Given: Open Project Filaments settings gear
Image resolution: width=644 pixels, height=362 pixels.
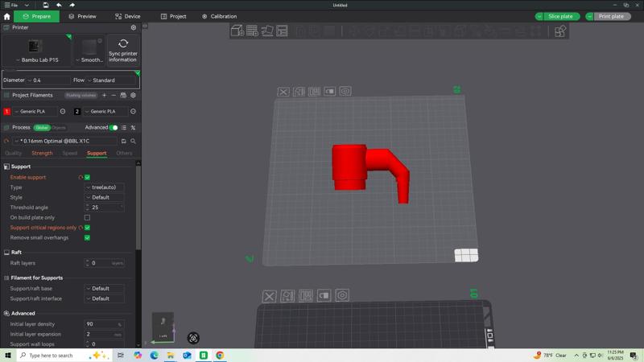Looking at the screenshot, I should pos(133,95).
